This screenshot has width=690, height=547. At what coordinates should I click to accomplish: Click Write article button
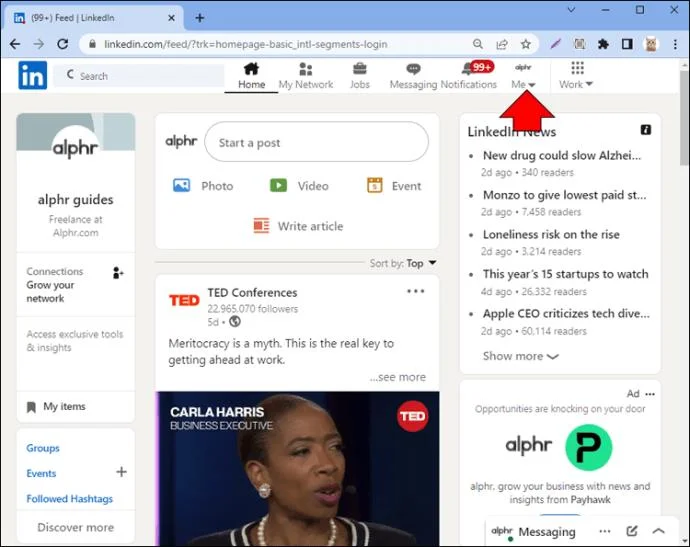(x=298, y=226)
